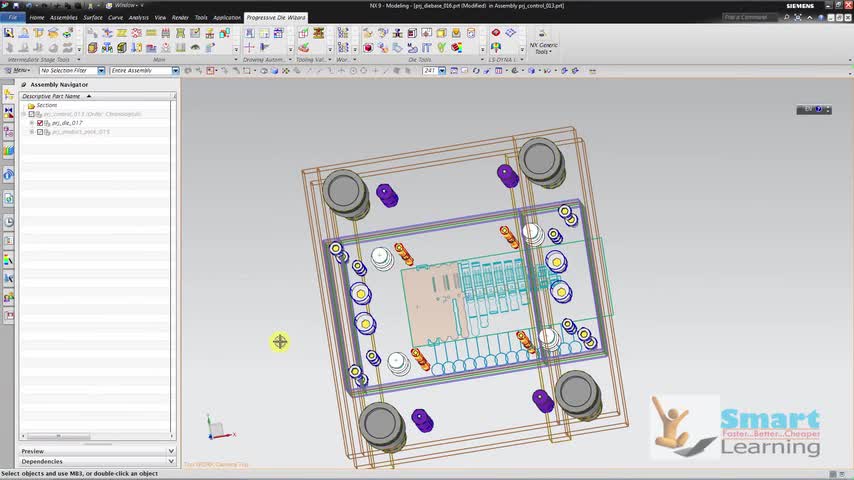Viewport: 854px width, 480px height.
Task: Open the Web Browser sidebar tab
Action: [x=9, y=199]
